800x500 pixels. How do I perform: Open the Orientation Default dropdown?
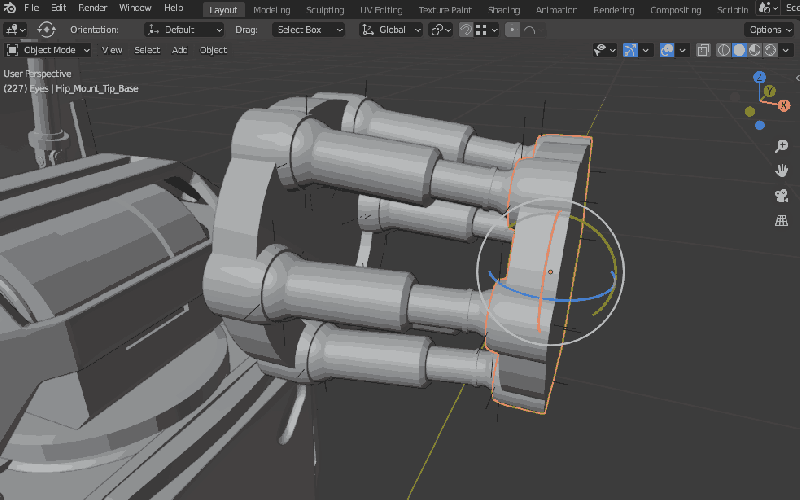tap(184, 30)
